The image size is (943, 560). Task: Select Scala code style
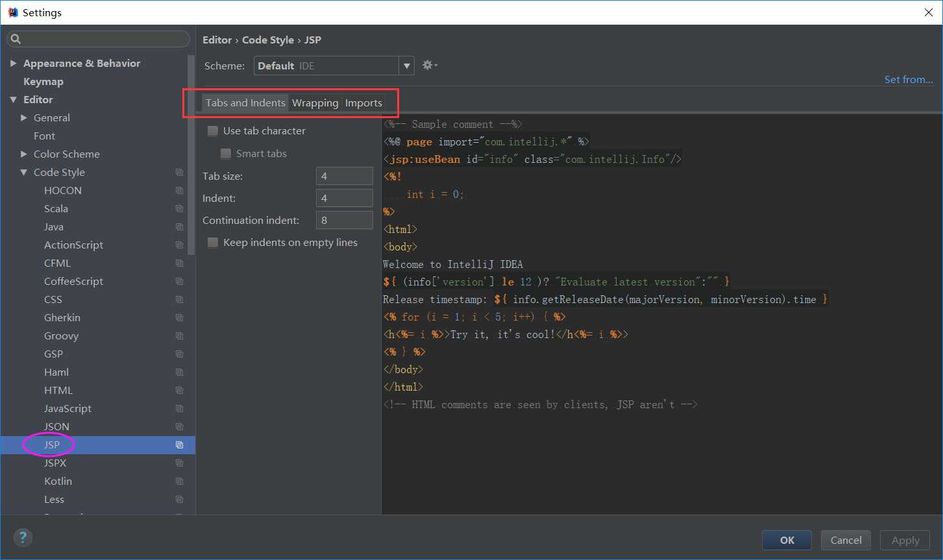tap(56, 209)
